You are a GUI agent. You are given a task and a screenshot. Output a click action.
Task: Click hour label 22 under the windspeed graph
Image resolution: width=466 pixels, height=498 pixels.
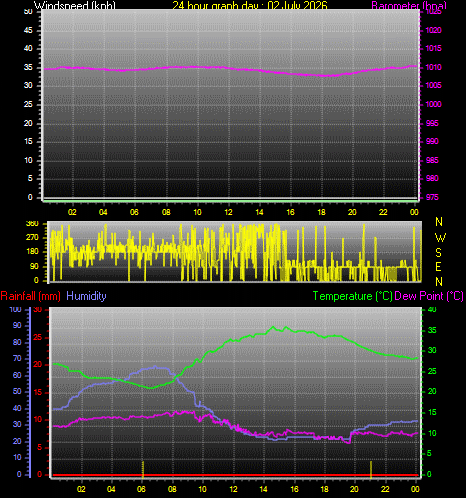coord(383,212)
